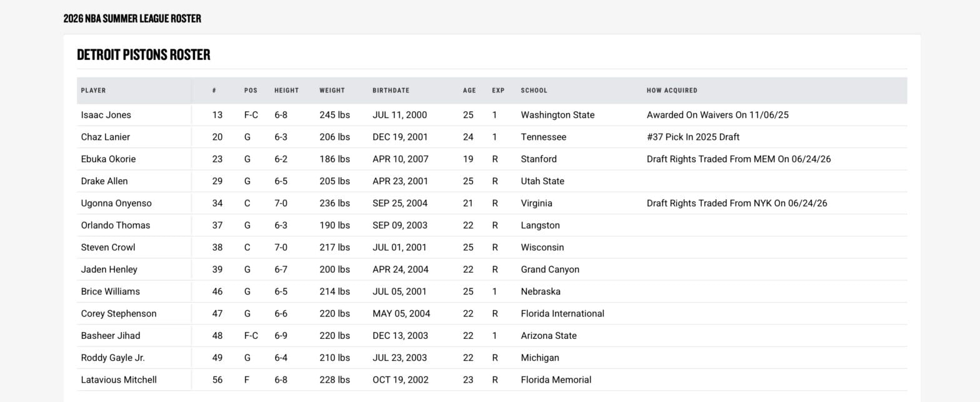Click birthdate JUL 05, 2001
The height and width of the screenshot is (402, 980).
pos(399,292)
